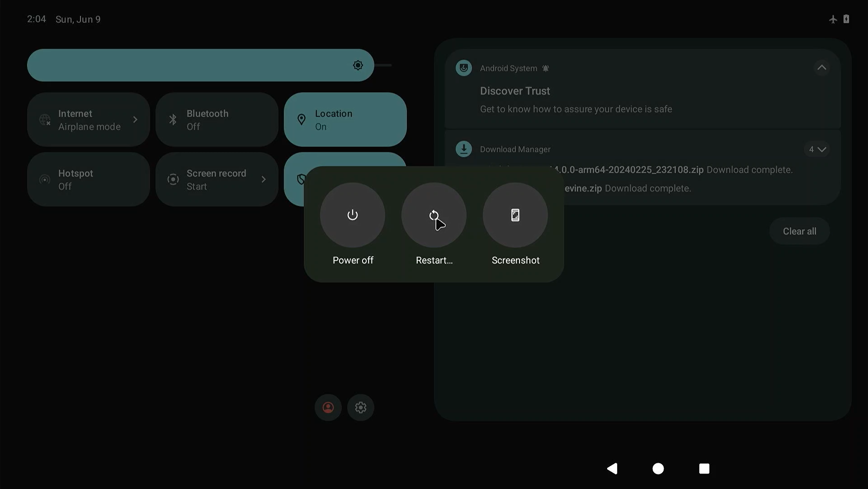Viewport: 868px width, 489px height.
Task: Turn on the Bluetooth tile
Action: pos(217,120)
